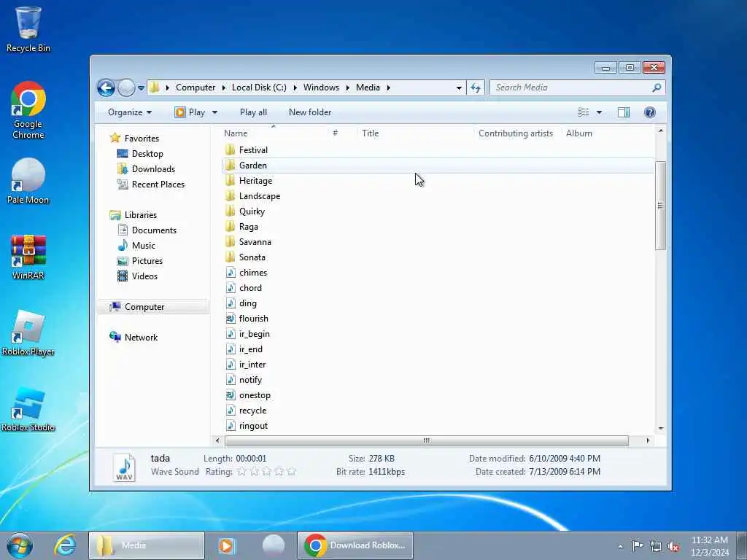Screen dimensions: 747x560
Task: Open Windows Media Player taskbar icon
Action: [227, 545]
